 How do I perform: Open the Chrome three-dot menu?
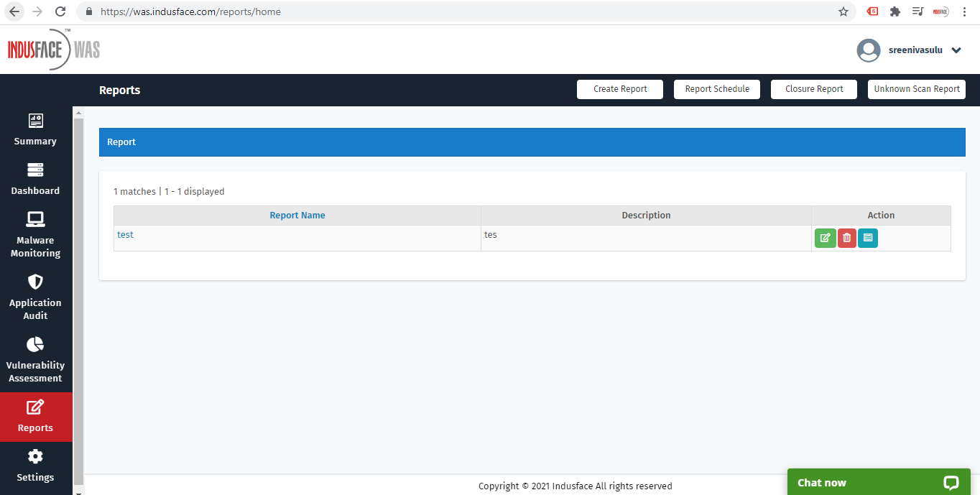pos(964,11)
